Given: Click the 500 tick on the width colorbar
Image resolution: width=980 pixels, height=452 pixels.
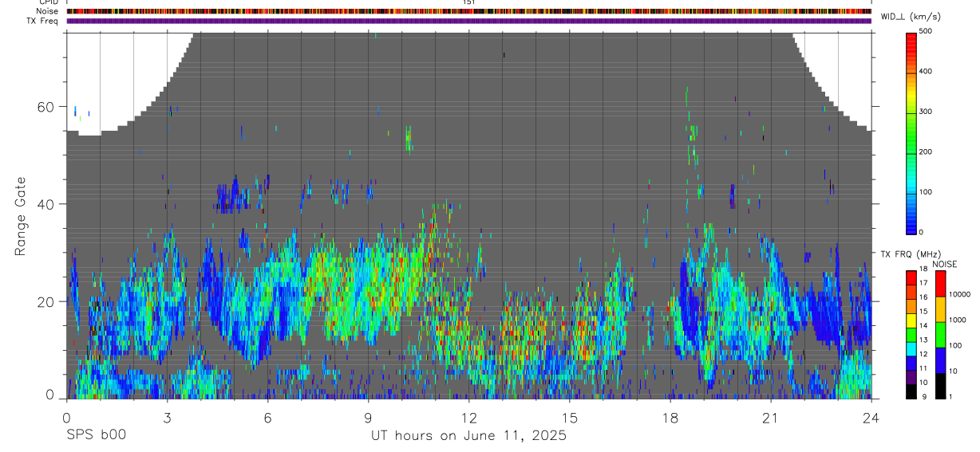Looking at the screenshot, I should tap(927, 31).
